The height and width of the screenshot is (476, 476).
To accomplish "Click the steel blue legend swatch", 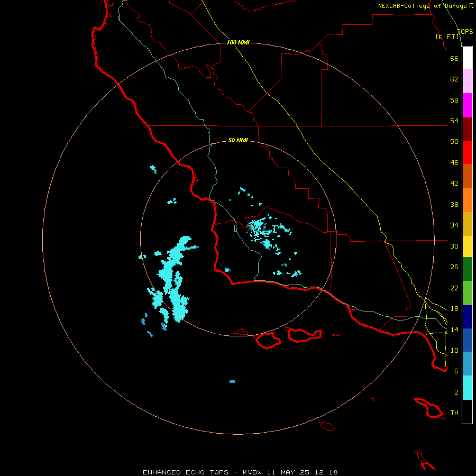I will point(467,364).
